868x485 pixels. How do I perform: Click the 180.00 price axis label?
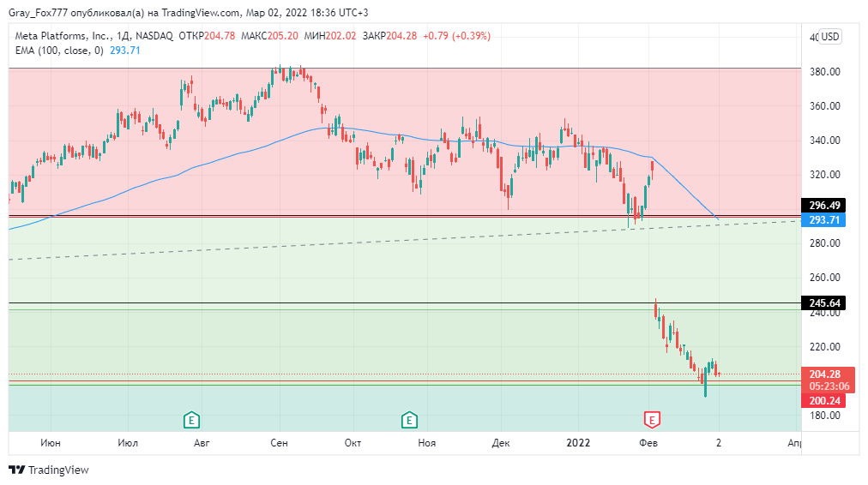pyautogui.click(x=825, y=416)
